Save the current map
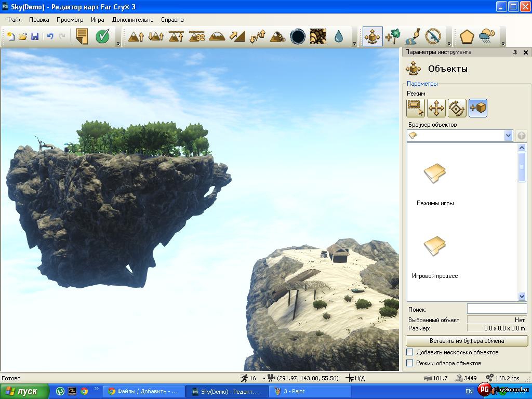This screenshot has height=399, width=532. click(x=35, y=36)
